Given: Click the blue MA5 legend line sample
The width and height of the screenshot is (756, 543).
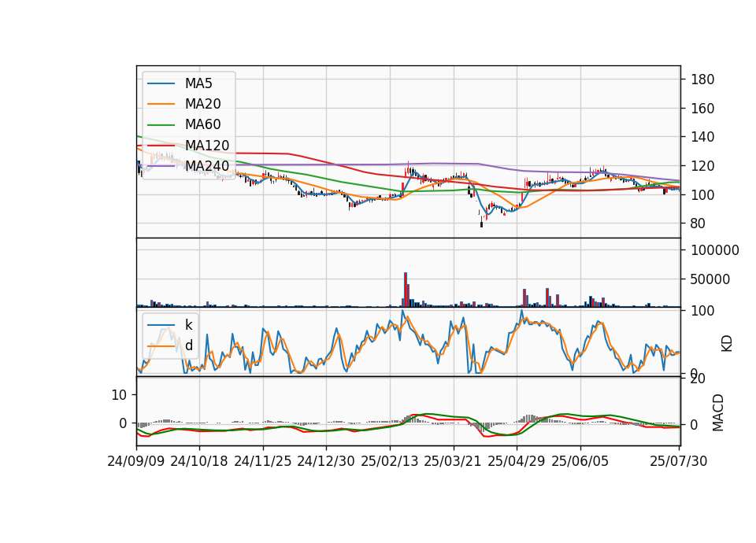Looking at the screenshot, I should point(161,84).
